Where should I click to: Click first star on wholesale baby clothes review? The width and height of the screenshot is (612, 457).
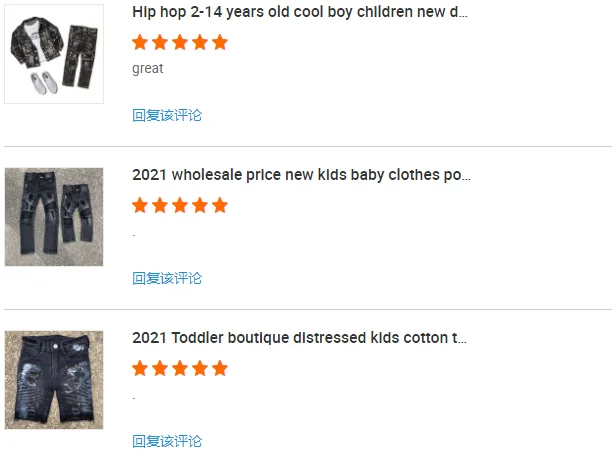pos(140,205)
